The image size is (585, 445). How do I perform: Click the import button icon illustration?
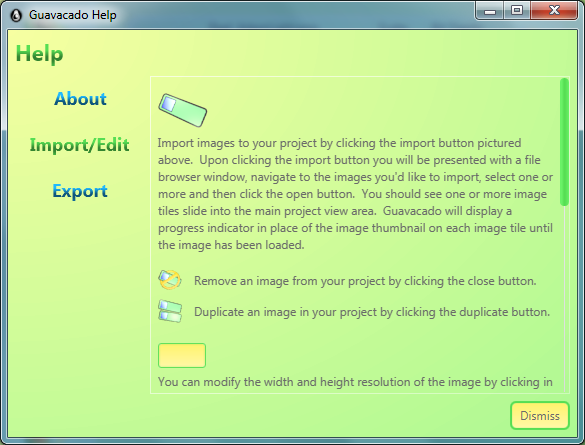[182, 110]
